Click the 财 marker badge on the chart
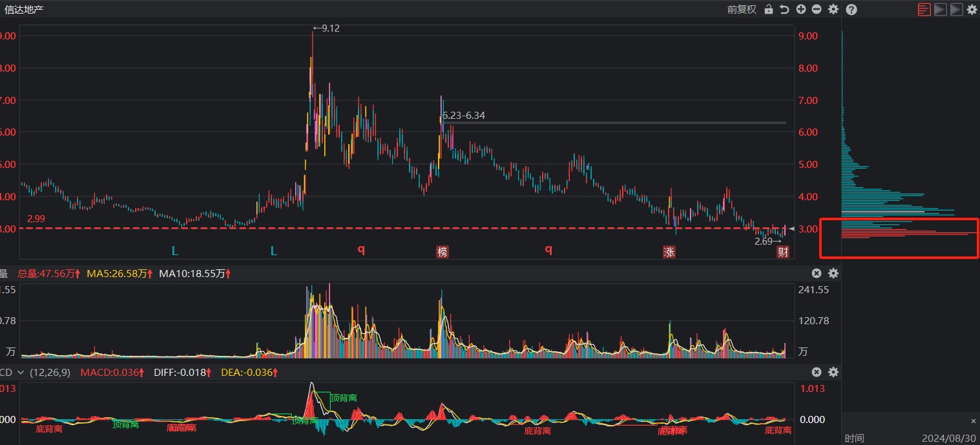The image size is (980, 445). (x=782, y=252)
